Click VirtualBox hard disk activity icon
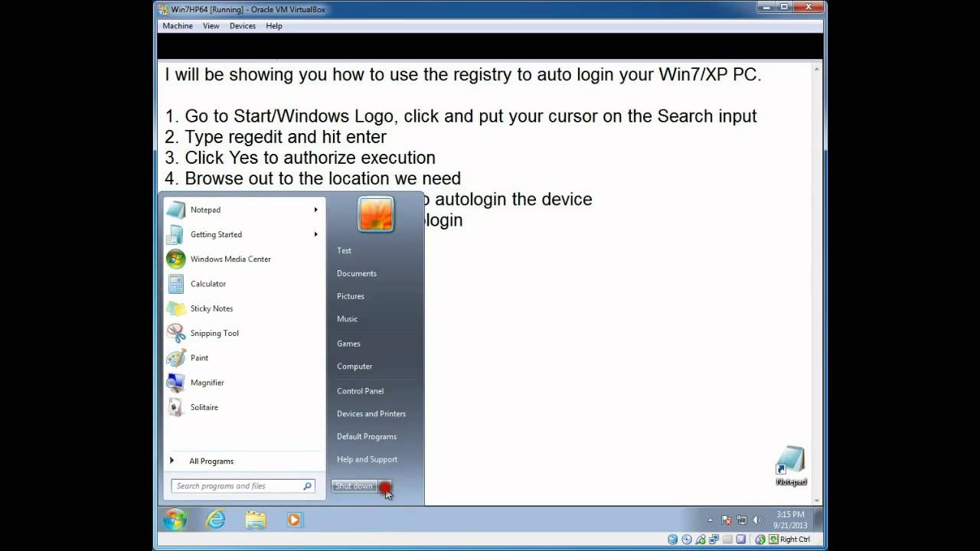Screen dimensions: 980x551 point(672,540)
